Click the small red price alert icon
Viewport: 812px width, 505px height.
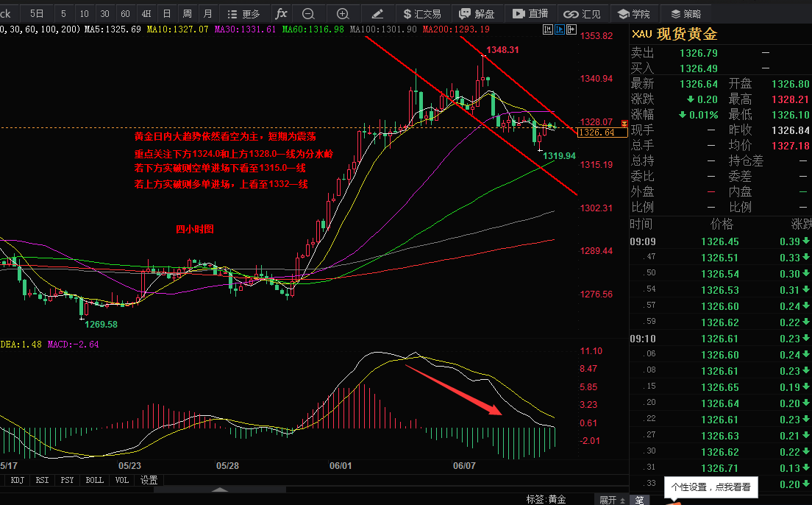point(624,124)
